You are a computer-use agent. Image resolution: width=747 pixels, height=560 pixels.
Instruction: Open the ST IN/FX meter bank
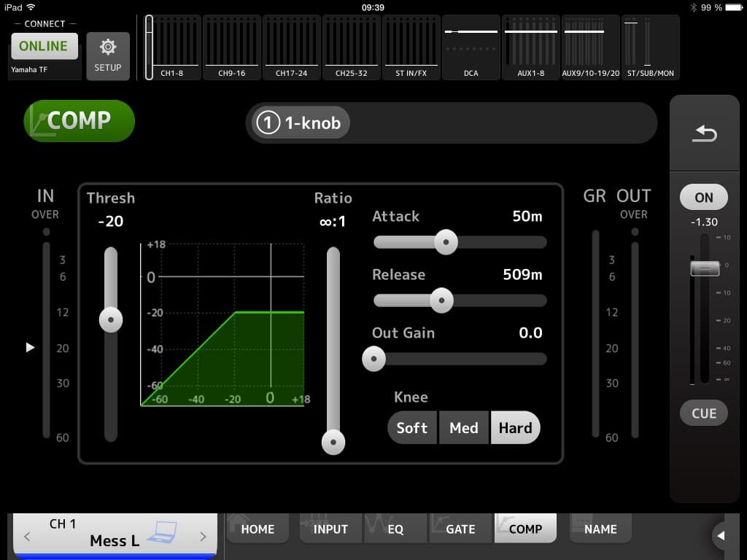pos(411,47)
